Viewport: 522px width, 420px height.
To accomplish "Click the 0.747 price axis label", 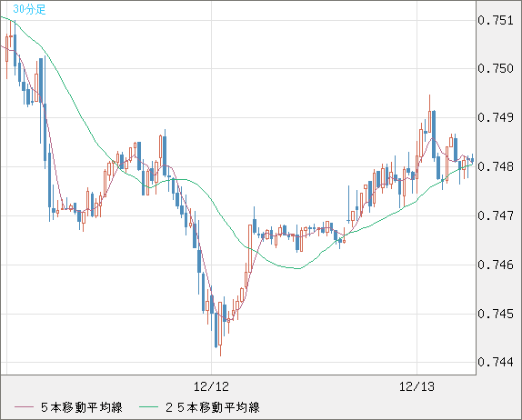I will pyautogui.click(x=496, y=215).
